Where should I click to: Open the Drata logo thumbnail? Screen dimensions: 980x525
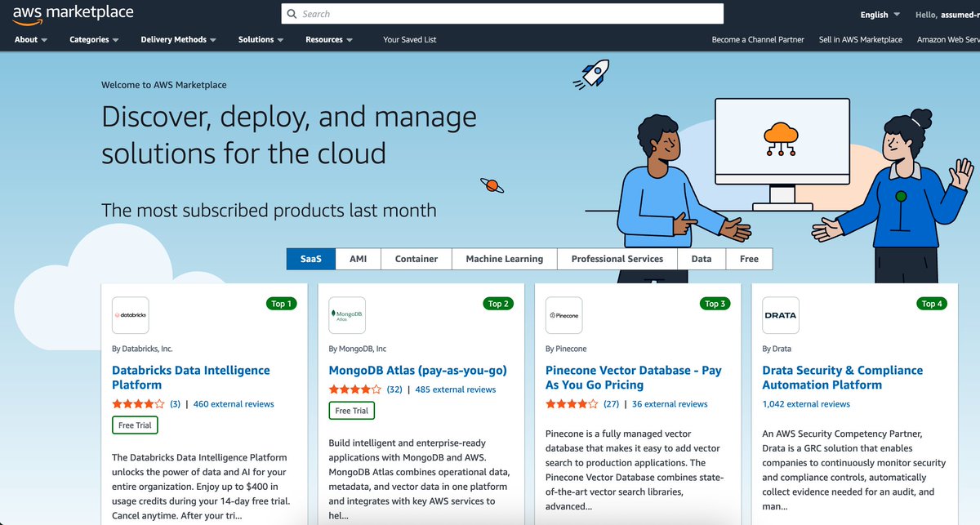point(781,315)
